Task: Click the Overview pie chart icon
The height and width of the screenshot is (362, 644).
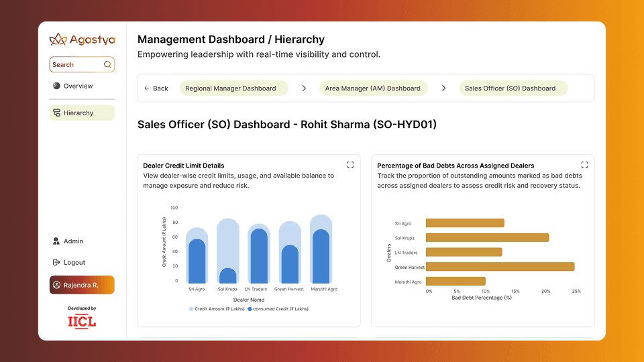Action: 56,86
